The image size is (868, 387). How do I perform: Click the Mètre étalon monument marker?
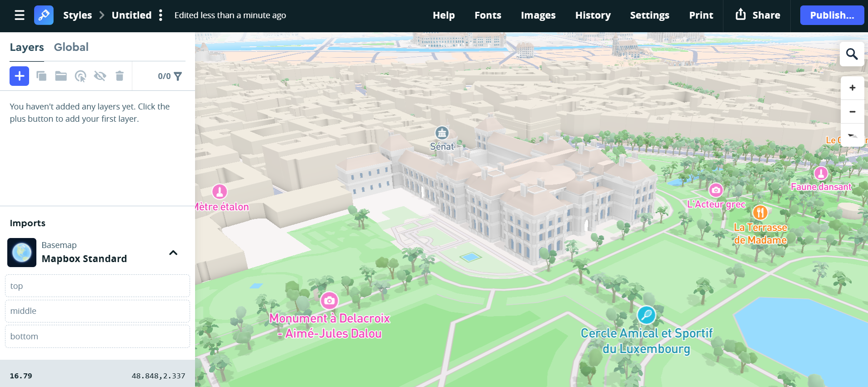220,191
